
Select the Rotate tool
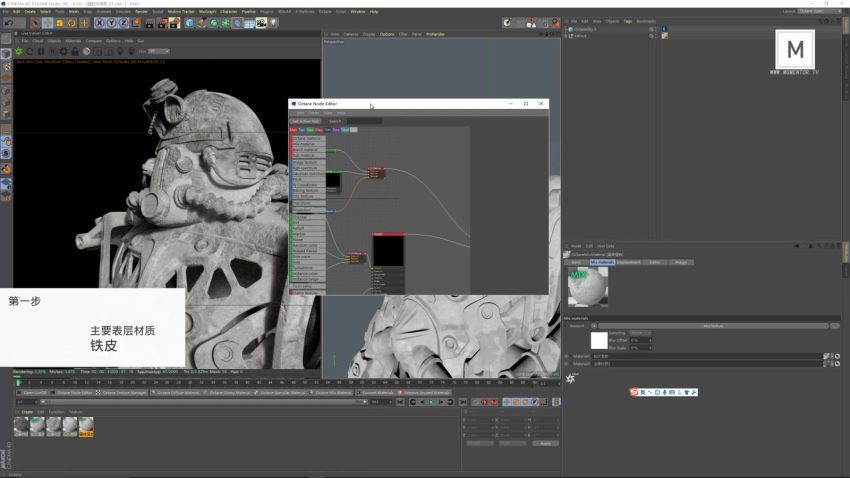72,23
